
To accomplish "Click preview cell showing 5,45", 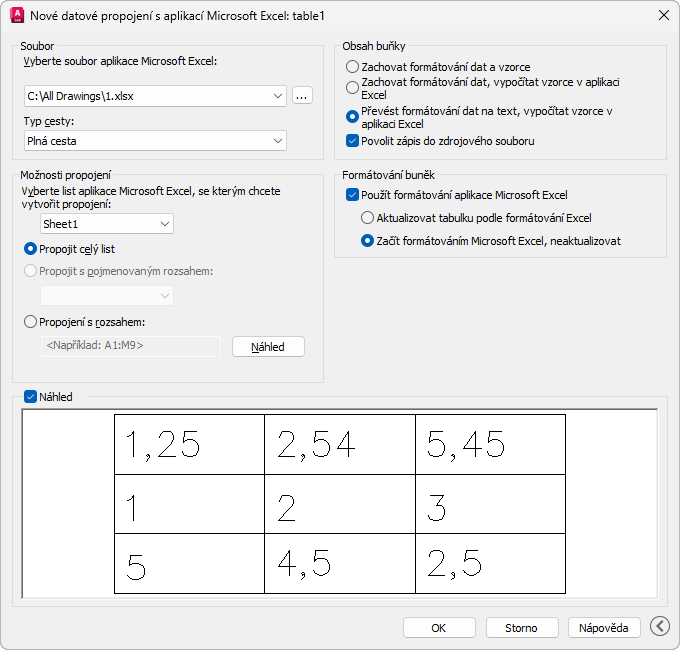I will point(490,444).
